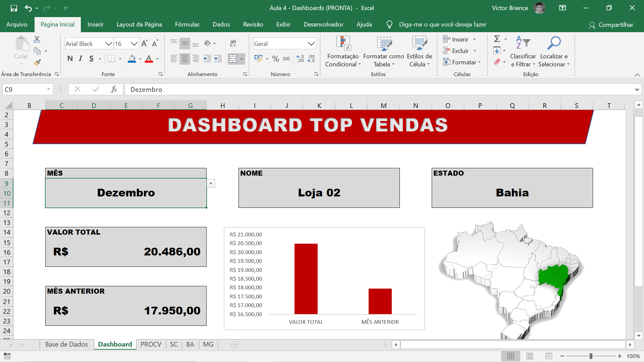Viewport: 644px width, 362px height.
Task: Open the Dados ribbon tab
Action: [x=221, y=24]
